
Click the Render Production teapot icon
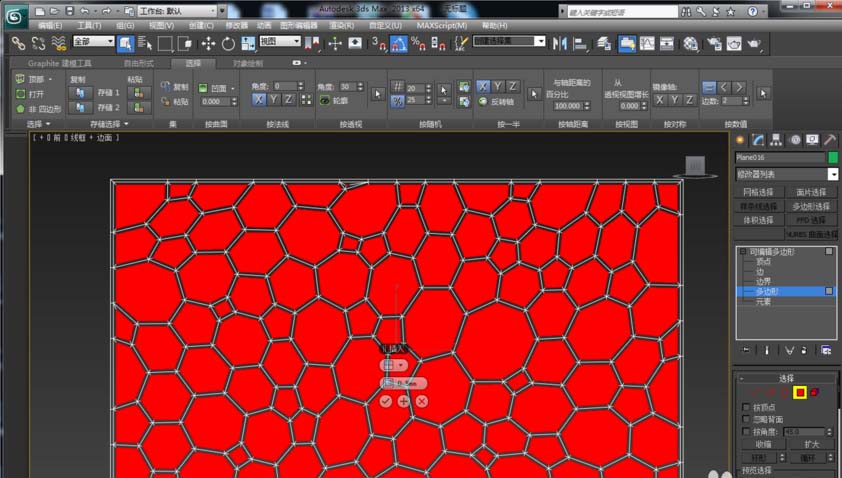754,44
